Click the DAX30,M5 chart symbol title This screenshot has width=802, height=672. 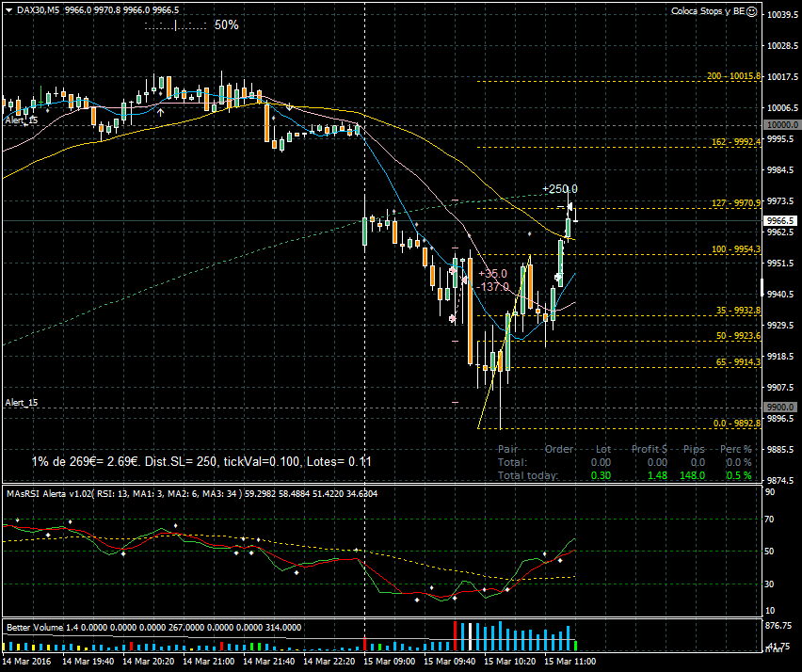(38, 10)
